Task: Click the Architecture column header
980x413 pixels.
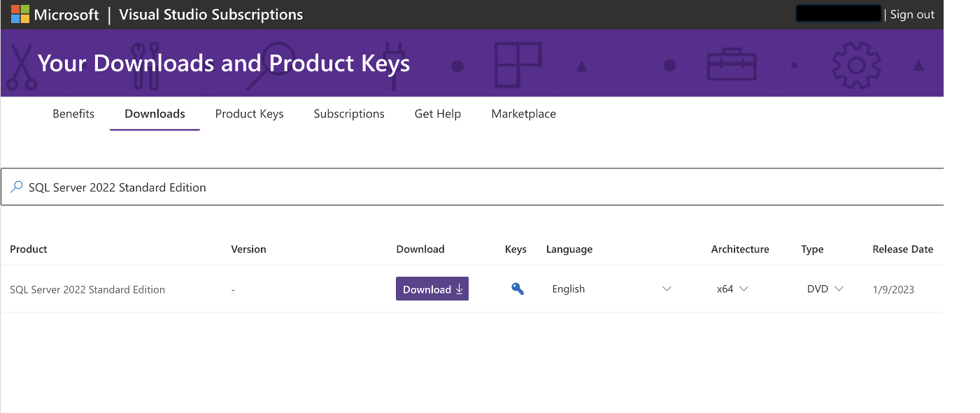Action: [740, 249]
